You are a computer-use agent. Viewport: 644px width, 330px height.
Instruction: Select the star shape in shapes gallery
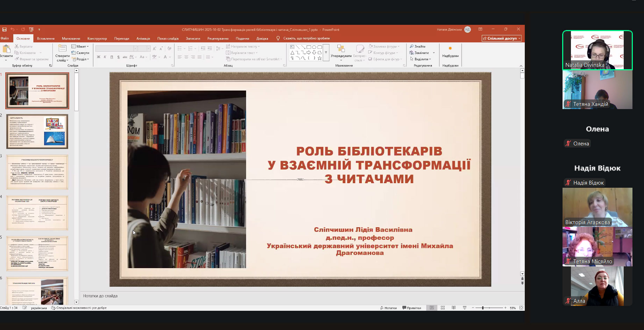320,58
